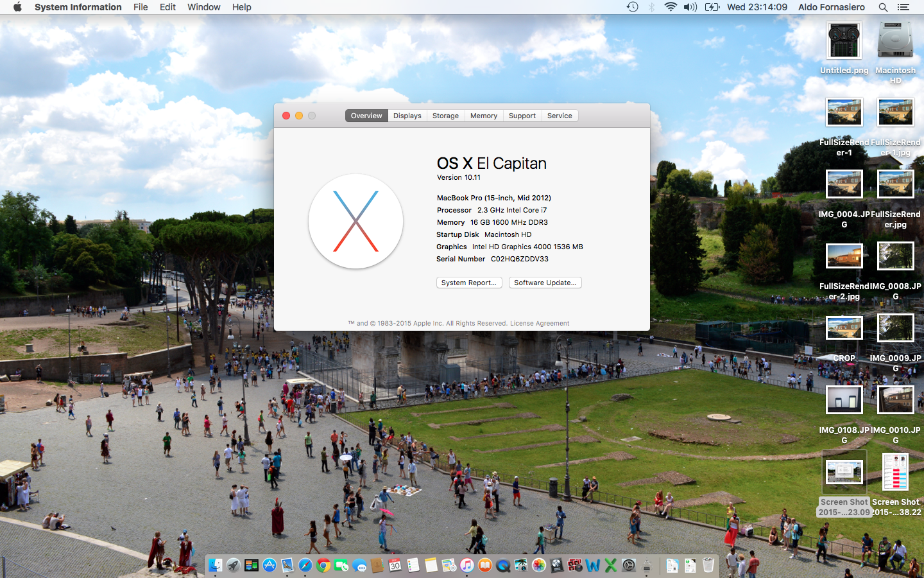The image size is (924, 578).
Task: Open Notification Center list icon
Action: [903, 7]
